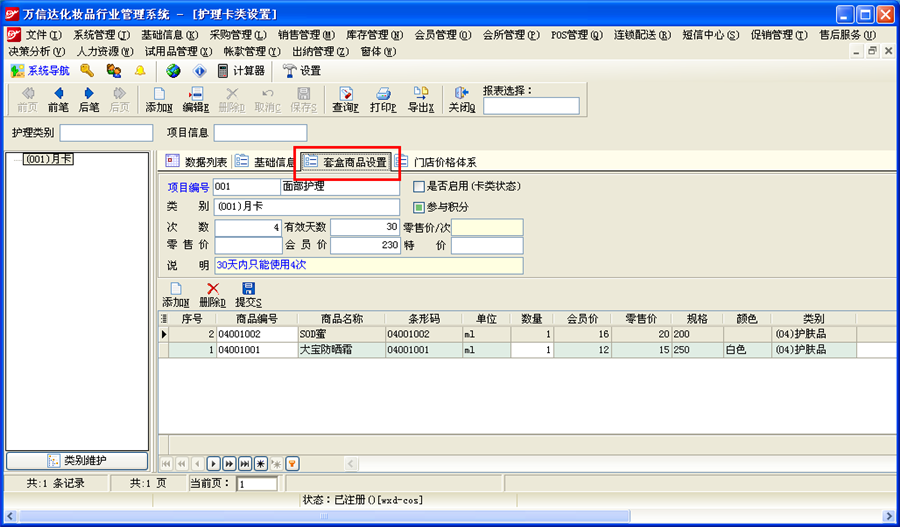Screen dimensions: 900x527
Task: Toggle the 是否启用(卡类状态) checkbox
Action: pos(418,187)
